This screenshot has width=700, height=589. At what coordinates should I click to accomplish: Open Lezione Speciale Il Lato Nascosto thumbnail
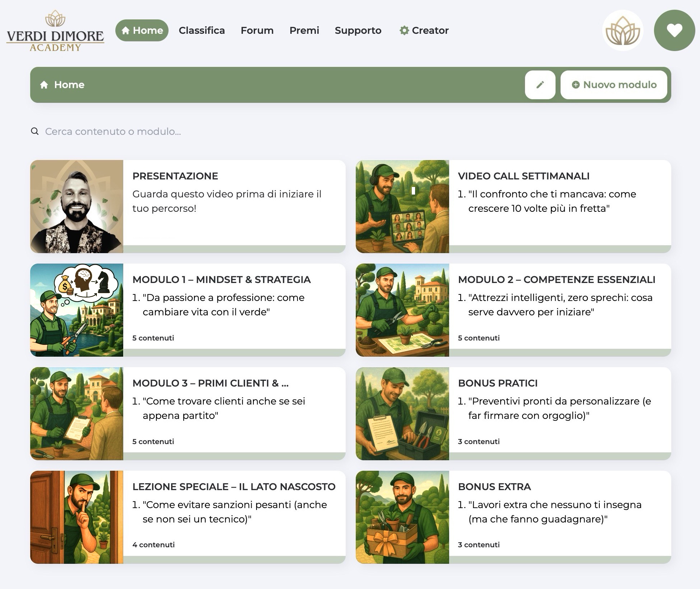pos(77,517)
